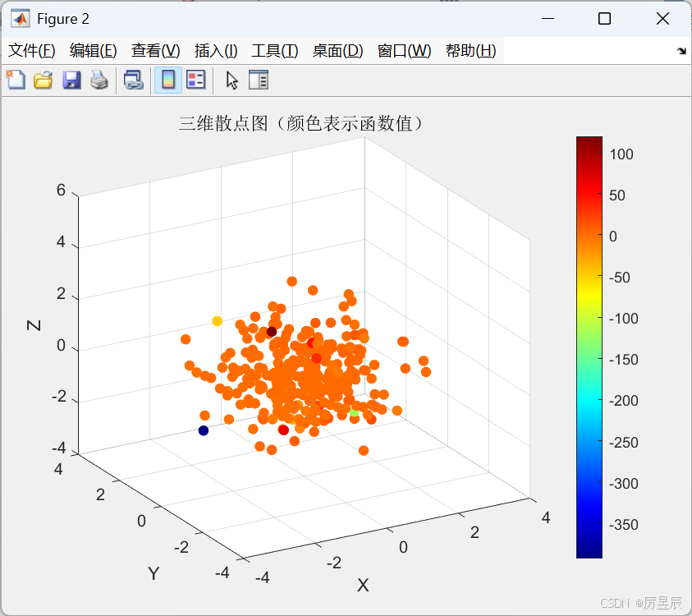Select the X axis label
The height and width of the screenshot is (616, 692).
pos(363,585)
